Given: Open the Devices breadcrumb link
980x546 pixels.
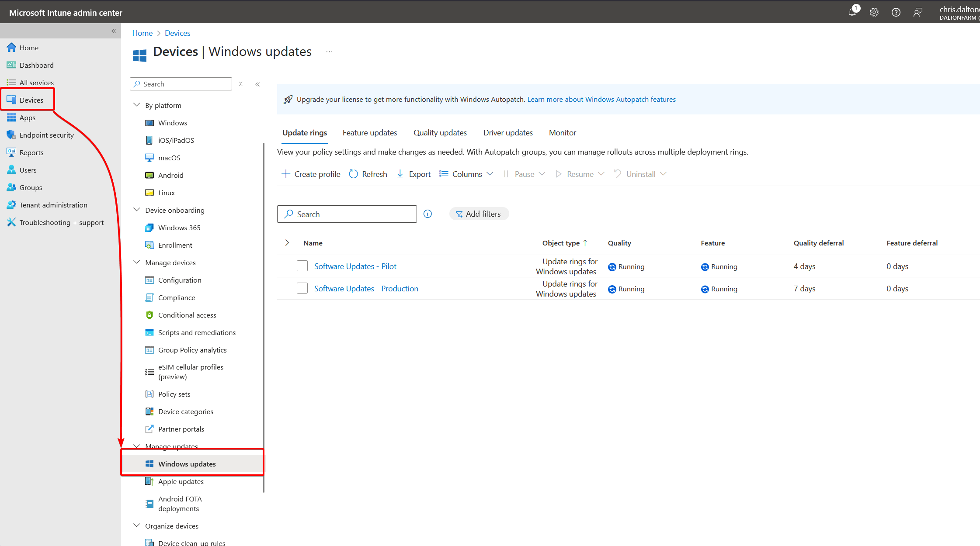Looking at the screenshot, I should (x=177, y=33).
